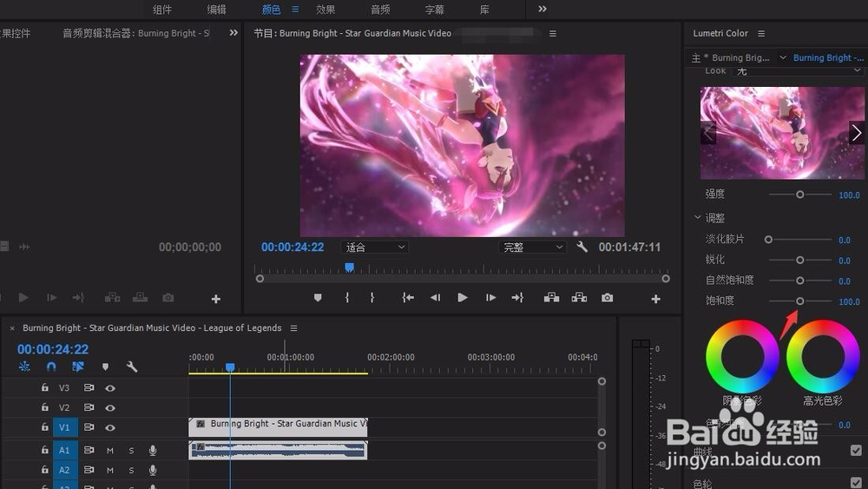The height and width of the screenshot is (489, 868).
Task: Mark out point button
Action: click(x=372, y=298)
